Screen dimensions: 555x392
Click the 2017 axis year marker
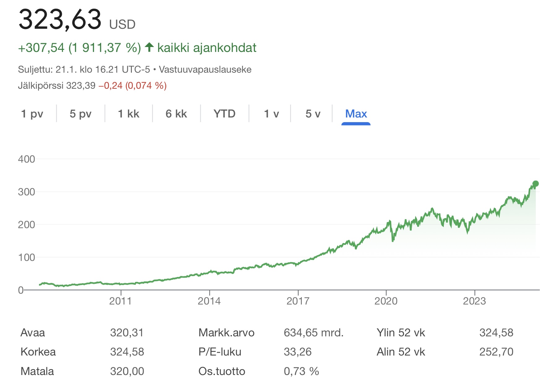(298, 301)
